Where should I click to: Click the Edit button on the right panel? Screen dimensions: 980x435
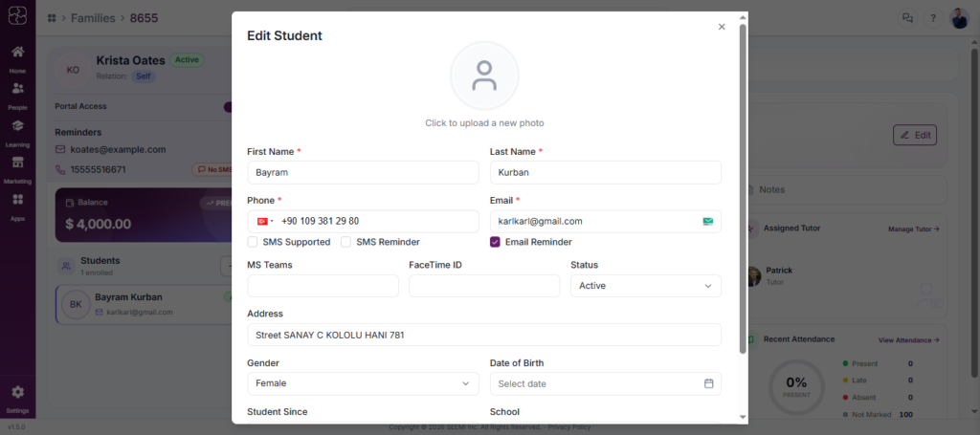point(915,135)
